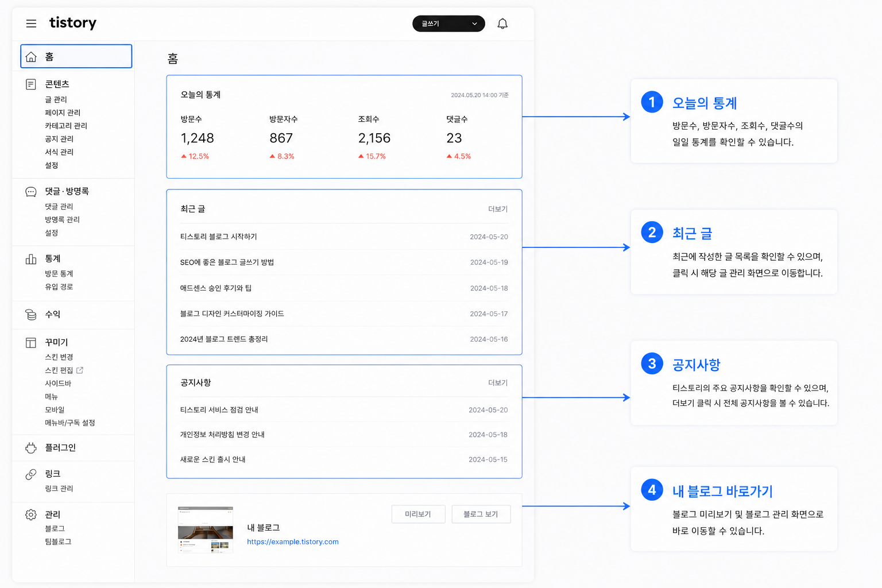This screenshot has width=882, height=588.
Task: Open notice '티스토리 서비스 점검 안내'
Action: tap(219, 410)
